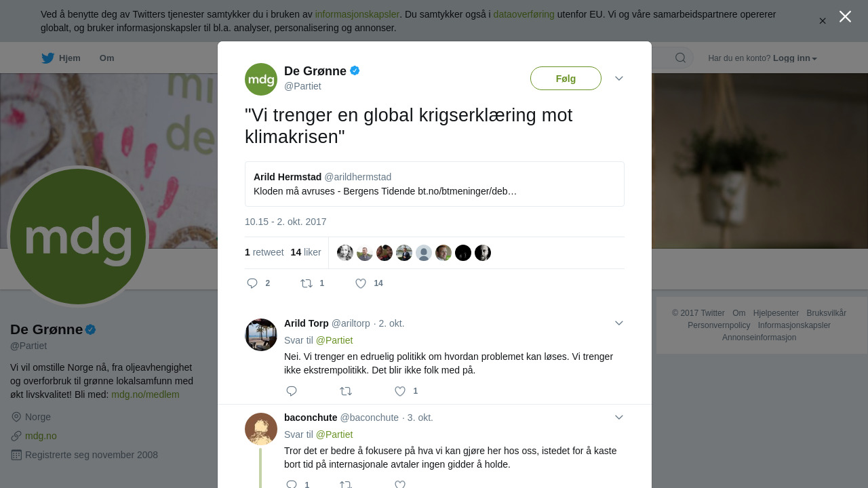This screenshot has height=488, width=868.
Task: Open options chevron on Arild Torp's reply
Action: [619, 323]
